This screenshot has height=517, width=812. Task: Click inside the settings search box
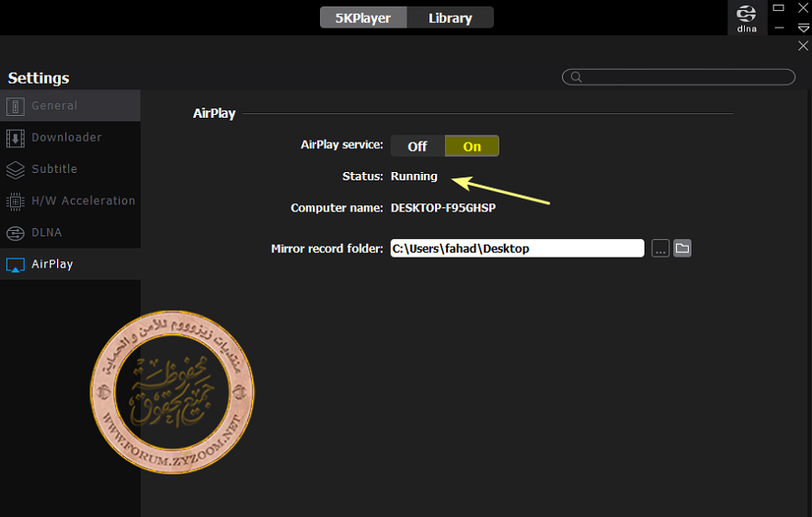(685, 77)
